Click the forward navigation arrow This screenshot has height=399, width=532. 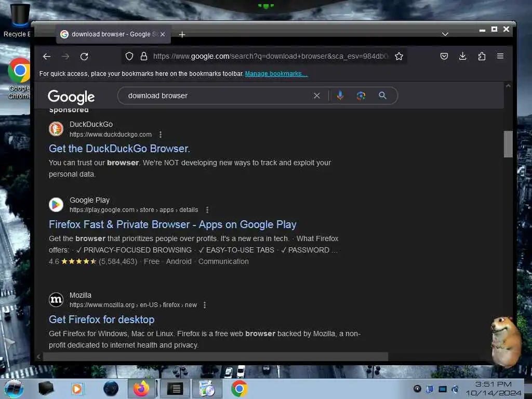(65, 56)
